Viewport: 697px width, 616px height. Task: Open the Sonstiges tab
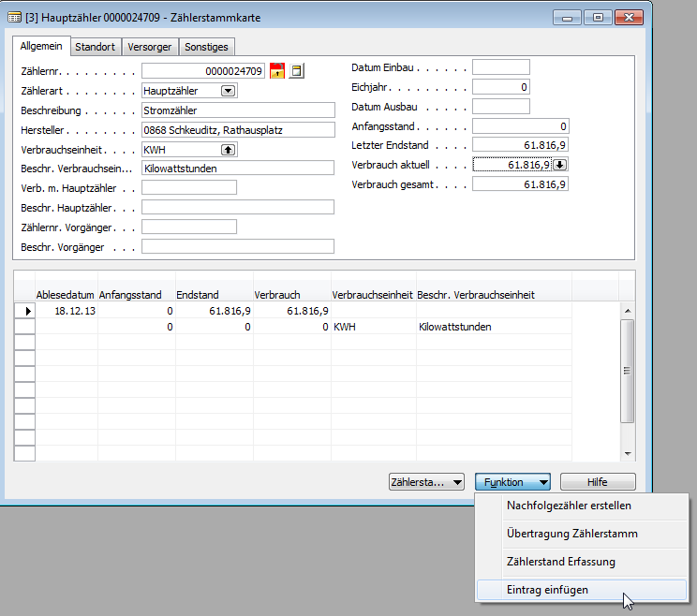coord(206,47)
